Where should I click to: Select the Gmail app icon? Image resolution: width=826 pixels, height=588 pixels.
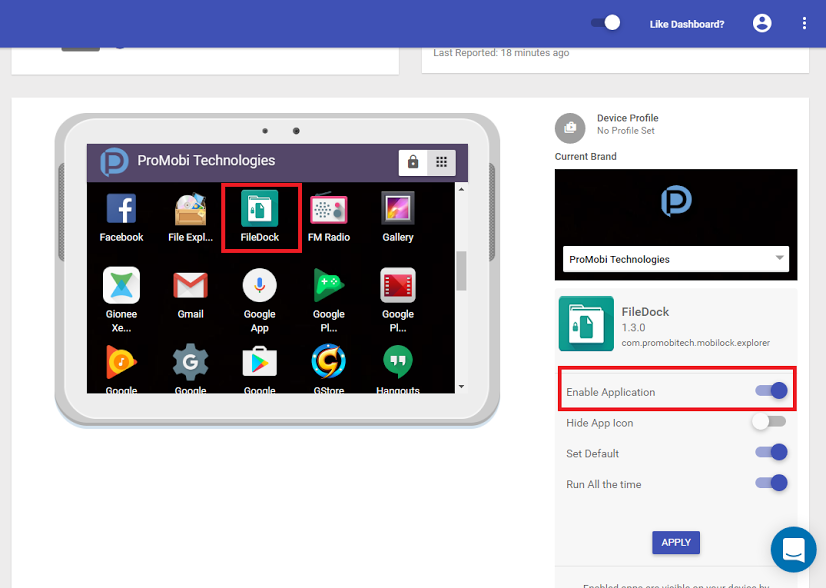pos(190,285)
